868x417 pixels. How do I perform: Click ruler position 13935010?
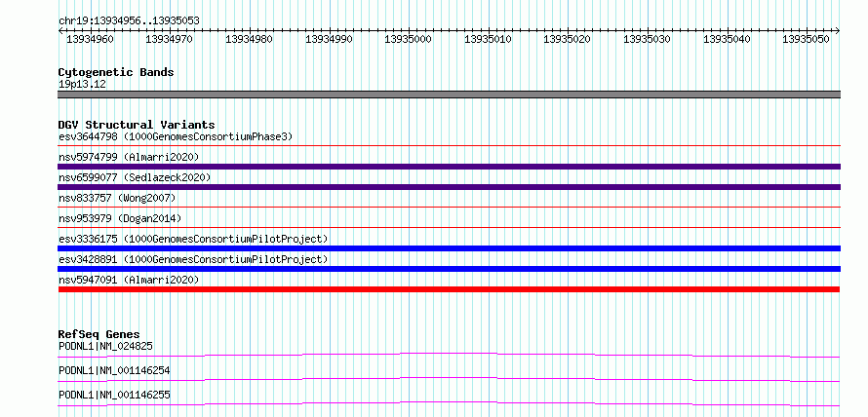pyautogui.click(x=488, y=39)
